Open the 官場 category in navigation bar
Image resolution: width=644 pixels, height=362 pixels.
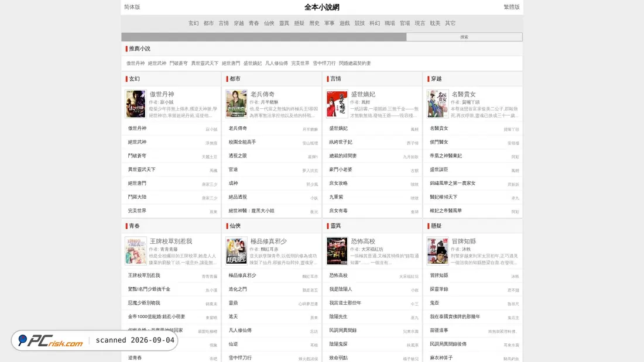click(x=405, y=23)
